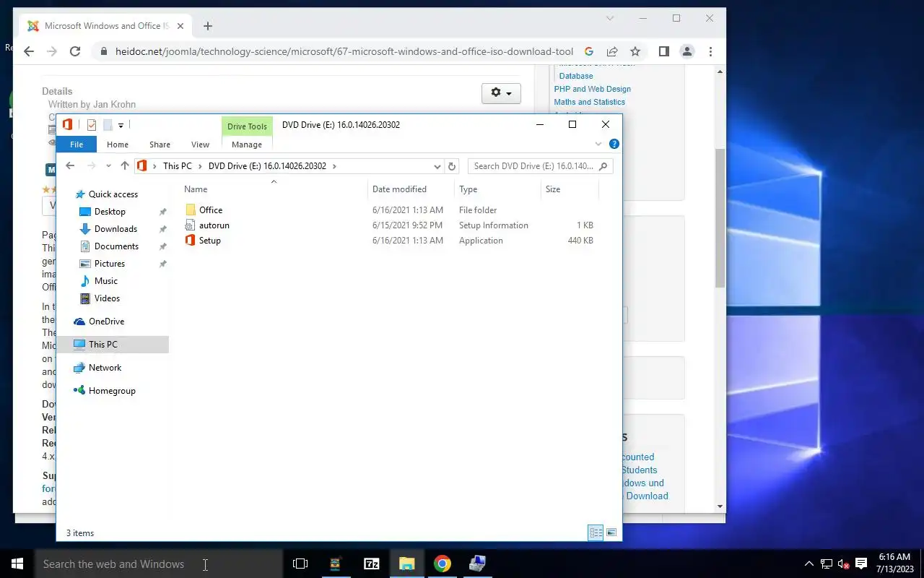Open the Manage tab under Drive Tools

point(247,144)
